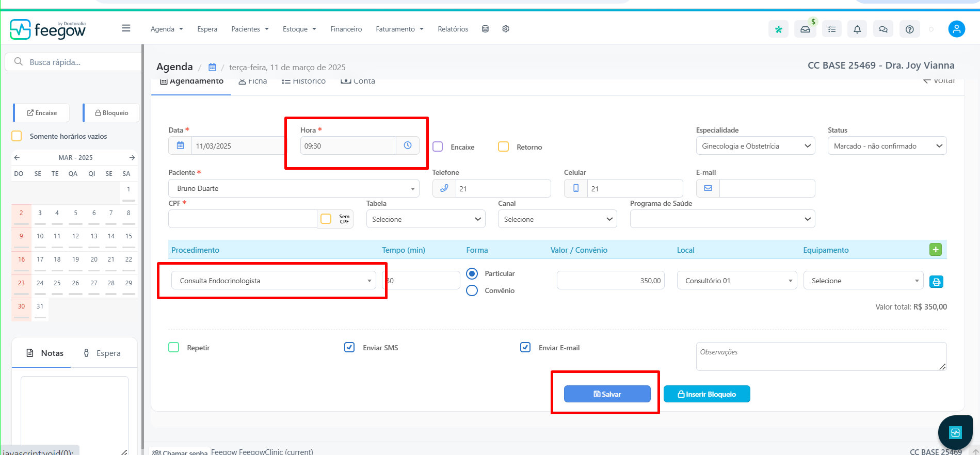Check the Retorno checkbox
This screenshot has width=980, height=455.
coord(503,147)
